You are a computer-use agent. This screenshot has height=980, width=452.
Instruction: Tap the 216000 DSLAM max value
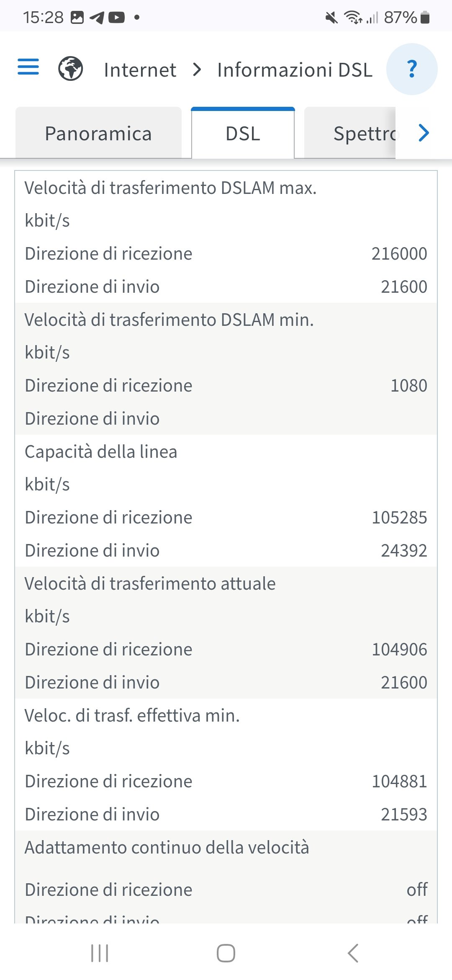tap(399, 254)
